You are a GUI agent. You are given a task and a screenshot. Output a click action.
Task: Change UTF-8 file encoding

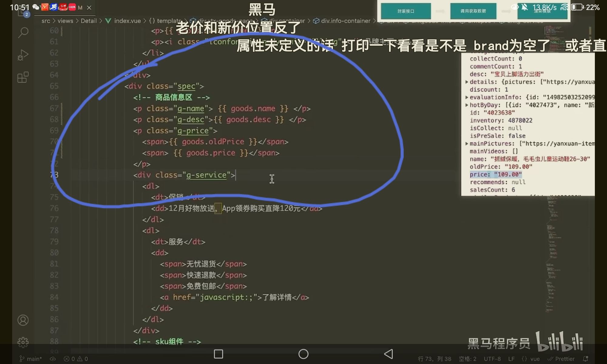492,359
